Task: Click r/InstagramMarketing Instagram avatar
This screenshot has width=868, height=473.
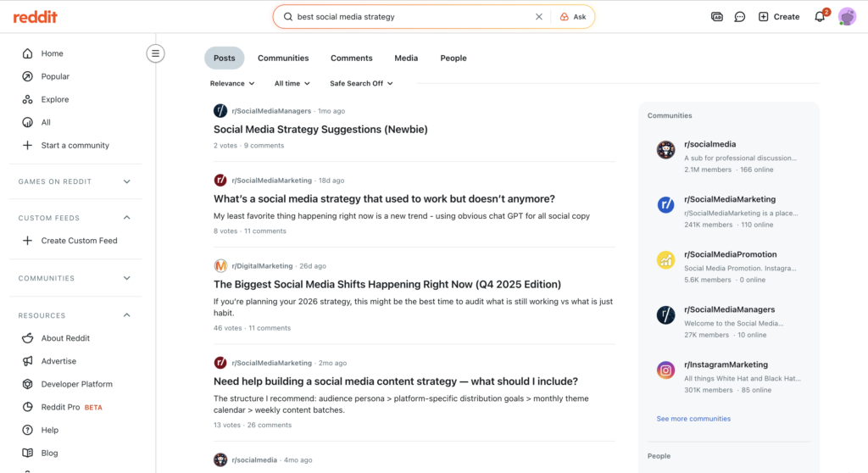Action: point(665,370)
